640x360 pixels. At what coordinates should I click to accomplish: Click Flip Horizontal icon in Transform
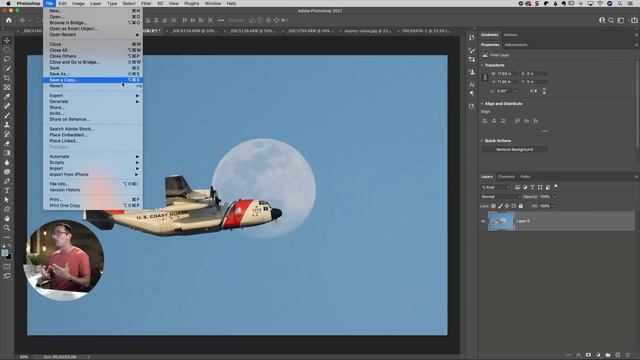pos(533,91)
